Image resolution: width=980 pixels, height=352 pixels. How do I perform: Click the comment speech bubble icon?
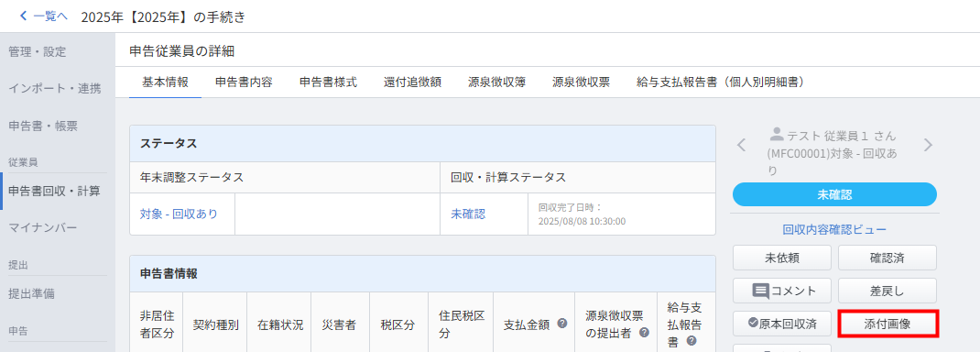click(x=760, y=291)
